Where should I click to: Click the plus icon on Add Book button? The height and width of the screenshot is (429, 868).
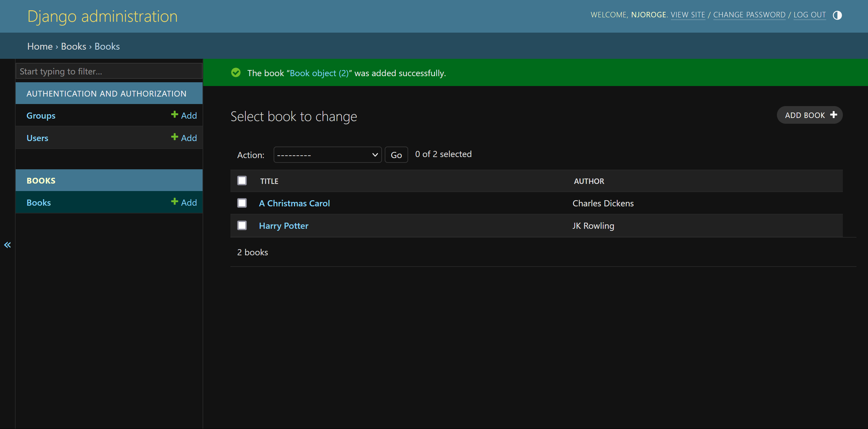point(833,115)
